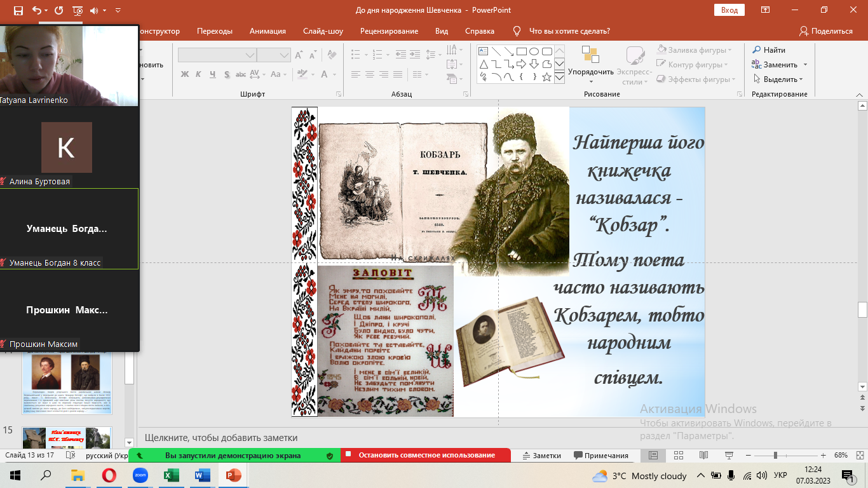
Task: Select the text box shape
Action: [483, 51]
